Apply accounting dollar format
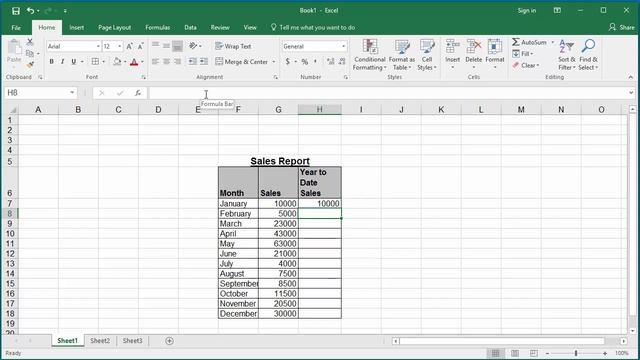Viewport: 640px width, 360px height. pyautogui.click(x=288, y=62)
